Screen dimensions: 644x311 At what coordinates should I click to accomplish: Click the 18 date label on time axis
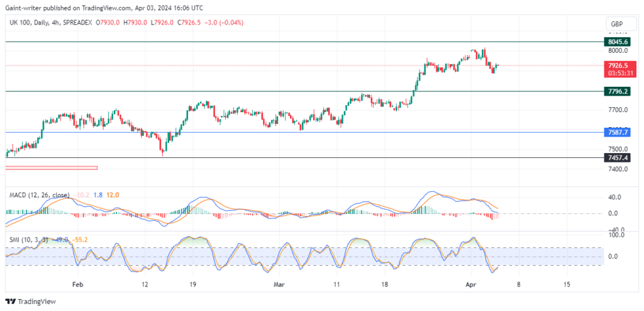point(385,285)
